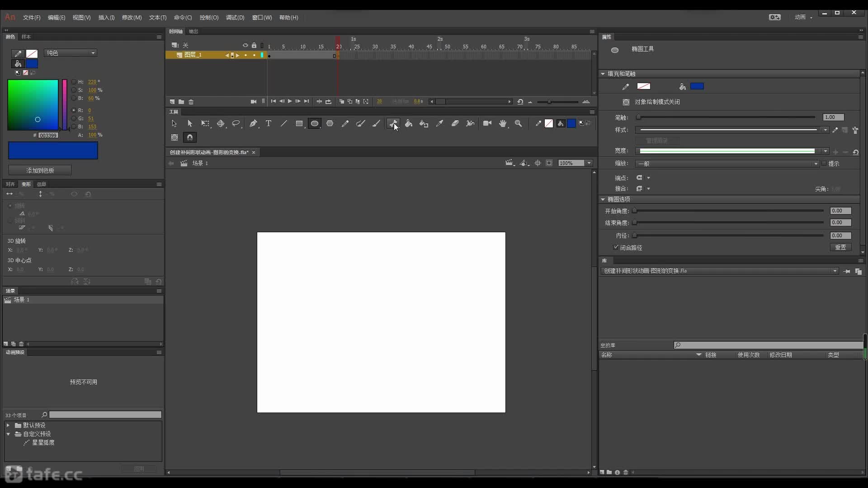Viewport: 868px width, 488px height.
Task: Open the 窗口(W) menu
Action: [x=262, y=18]
